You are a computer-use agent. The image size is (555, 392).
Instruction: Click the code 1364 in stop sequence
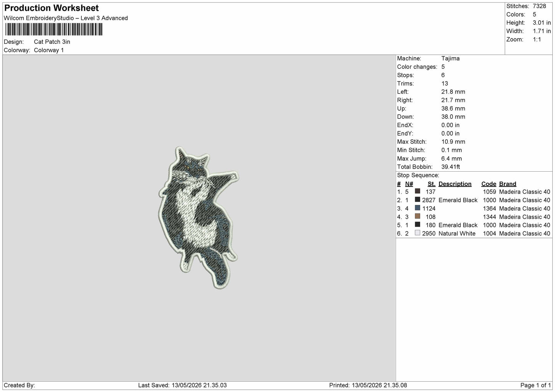[x=489, y=208]
